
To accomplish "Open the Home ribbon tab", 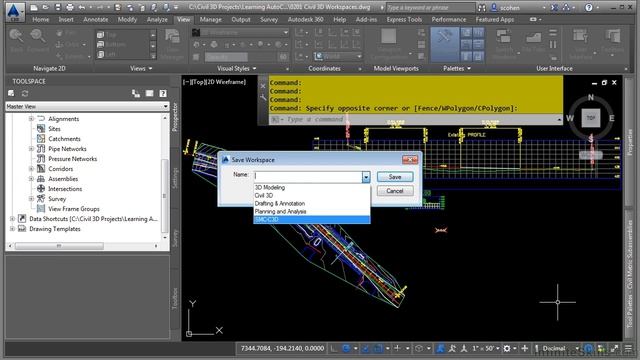I will click(x=40, y=20).
